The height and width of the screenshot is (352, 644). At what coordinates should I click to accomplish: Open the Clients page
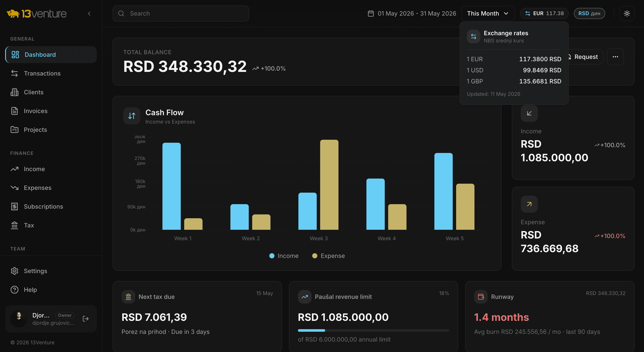click(x=51, y=92)
